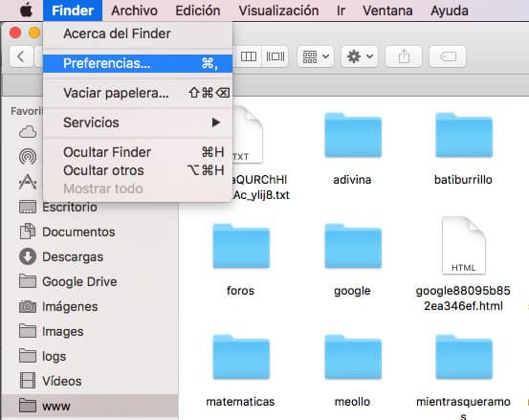The image size is (529, 420).
Task: Switch to column view
Action: point(249,56)
